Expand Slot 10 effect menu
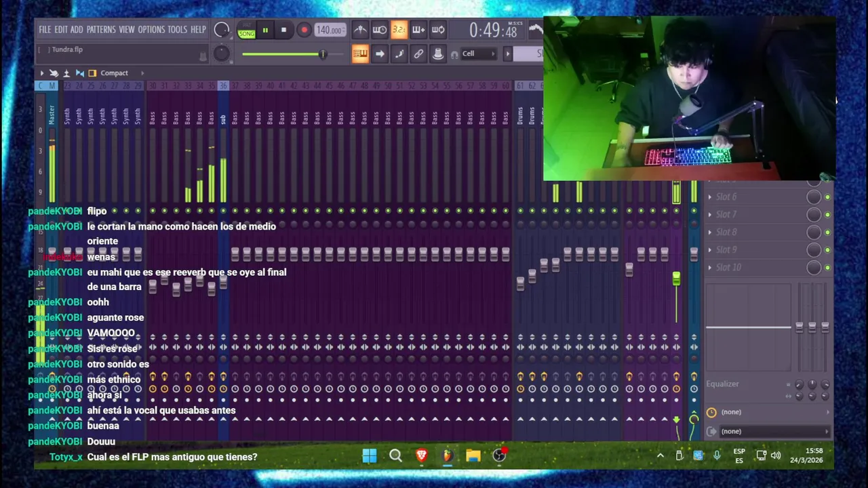Viewport: 868px width, 488px height. click(x=710, y=268)
